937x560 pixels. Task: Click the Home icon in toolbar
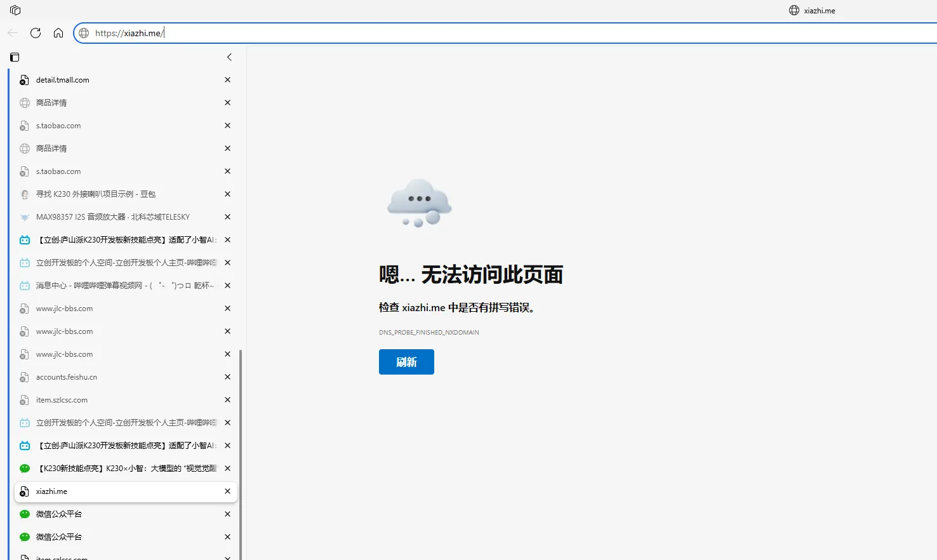click(58, 32)
